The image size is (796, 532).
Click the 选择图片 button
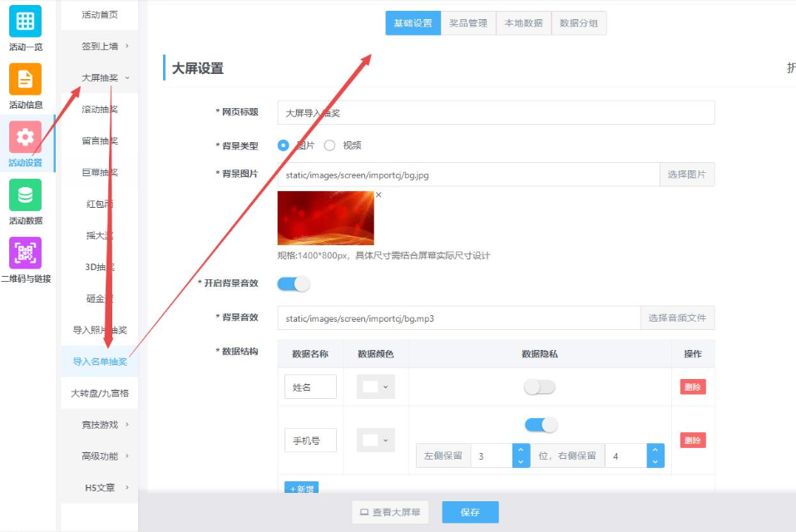coord(687,175)
